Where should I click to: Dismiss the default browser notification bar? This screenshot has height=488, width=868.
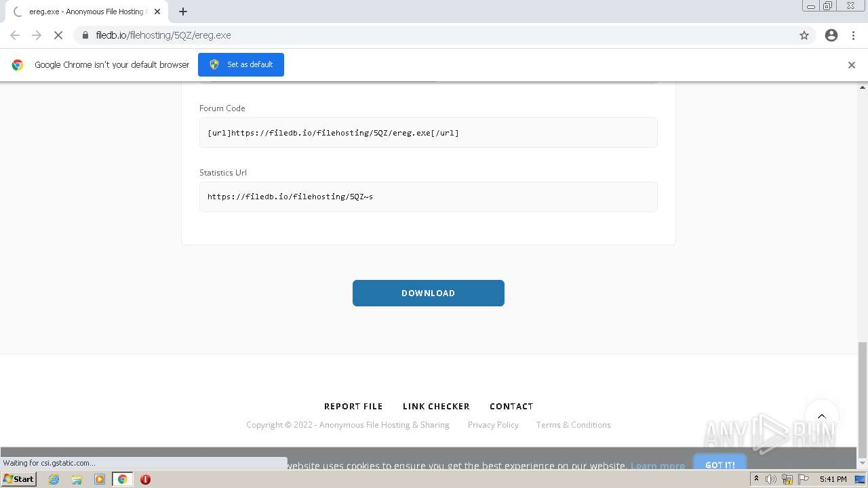pos(852,65)
